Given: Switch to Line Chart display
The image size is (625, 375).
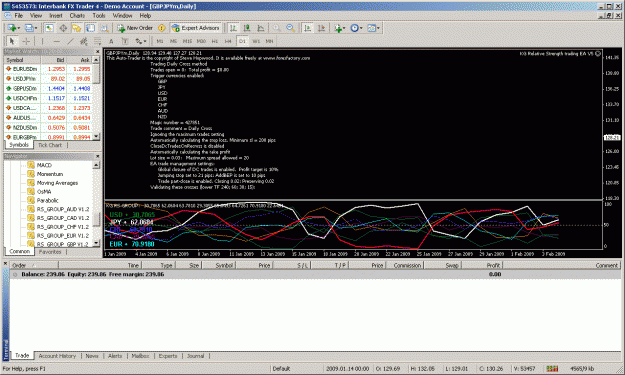Looking at the screenshot, I should point(261,28).
